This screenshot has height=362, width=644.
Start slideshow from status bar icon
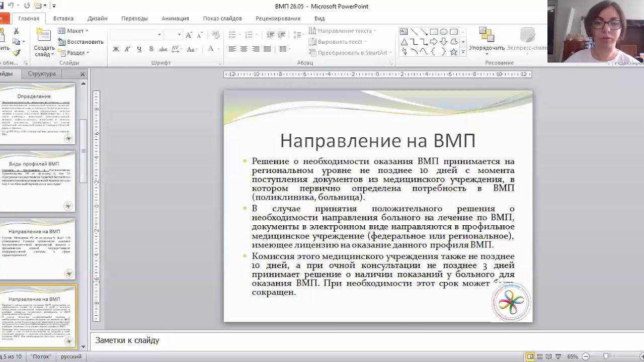coord(558,356)
